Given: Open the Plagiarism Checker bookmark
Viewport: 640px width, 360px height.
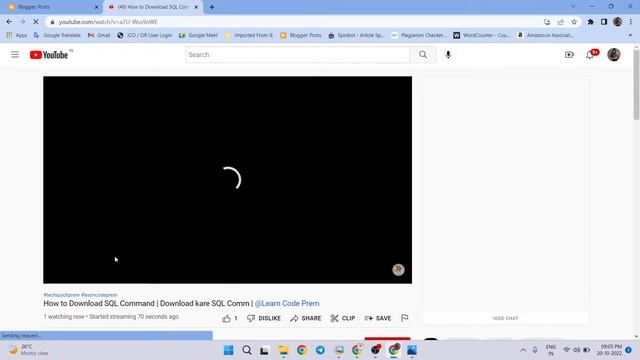Looking at the screenshot, I should tap(419, 36).
